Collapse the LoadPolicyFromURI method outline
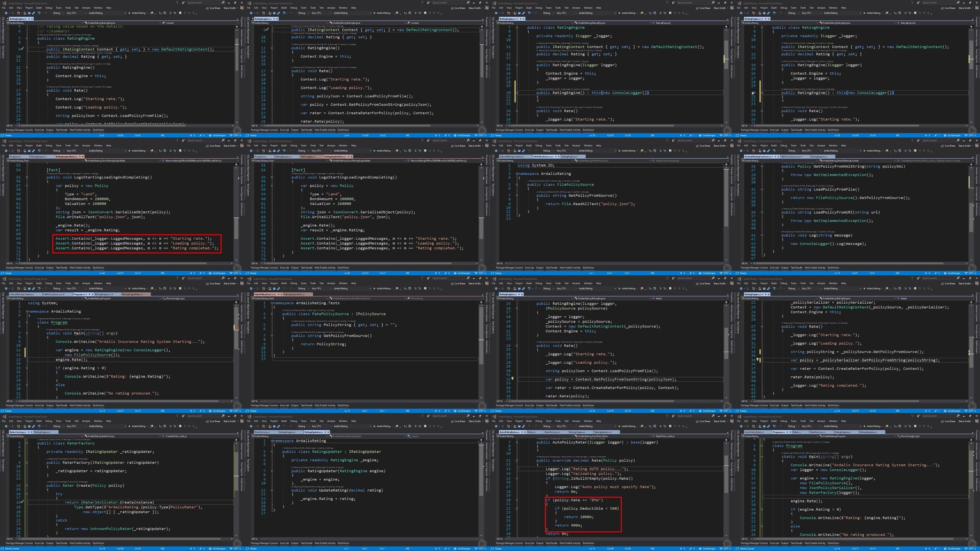Viewport: 980px width, 551px height. [x=762, y=212]
